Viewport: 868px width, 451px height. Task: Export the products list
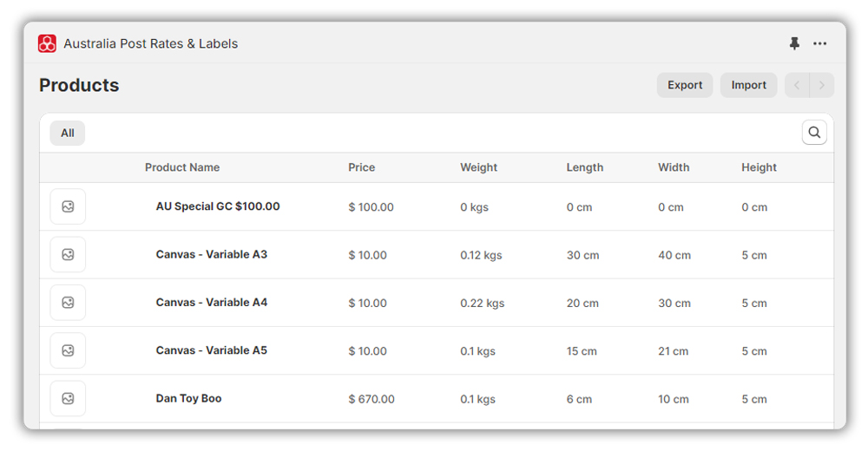pyautogui.click(x=685, y=85)
